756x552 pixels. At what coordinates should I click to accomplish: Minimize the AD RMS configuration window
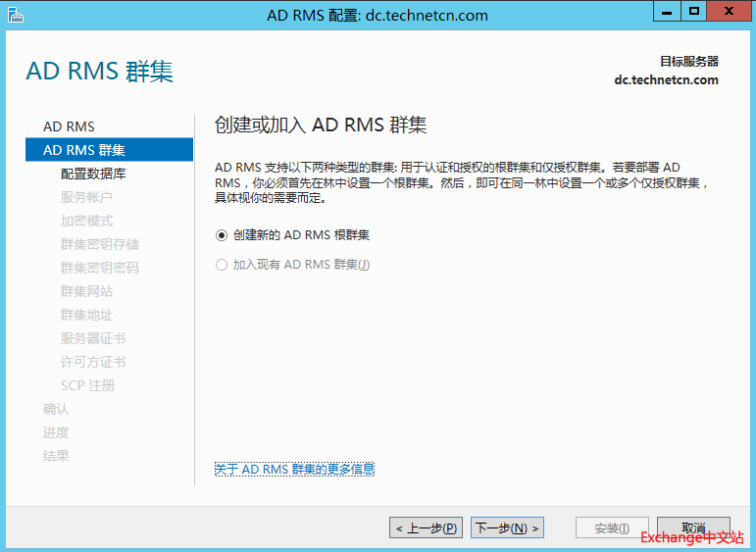pos(669,12)
